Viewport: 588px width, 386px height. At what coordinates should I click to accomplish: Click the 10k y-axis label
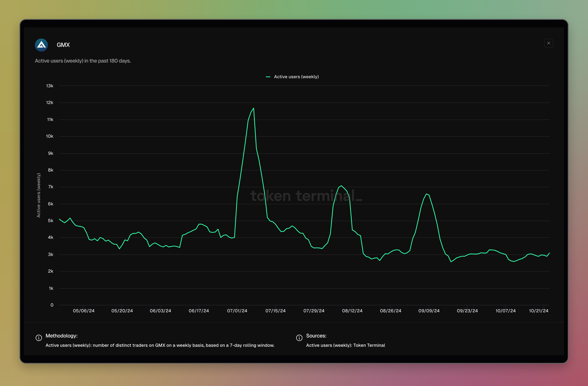pyautogui.click(x=50, y=136)
